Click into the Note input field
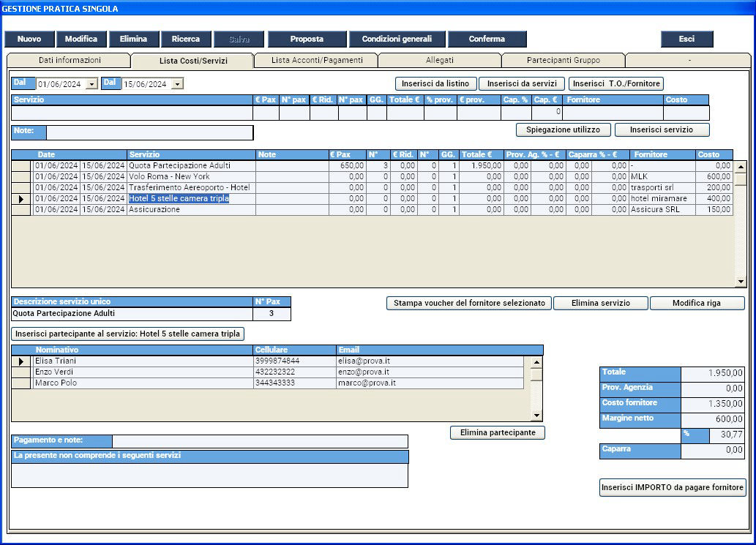Screen dimensions: 756x545 click(x=149, y=132)
